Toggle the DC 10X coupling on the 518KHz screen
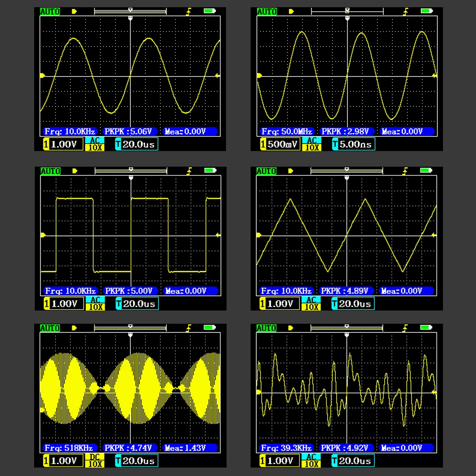This screenshot has height=476, width=476. [95, 460]
